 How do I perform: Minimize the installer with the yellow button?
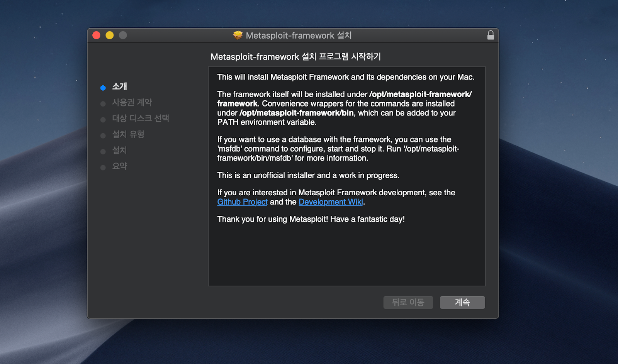[110, 36]
